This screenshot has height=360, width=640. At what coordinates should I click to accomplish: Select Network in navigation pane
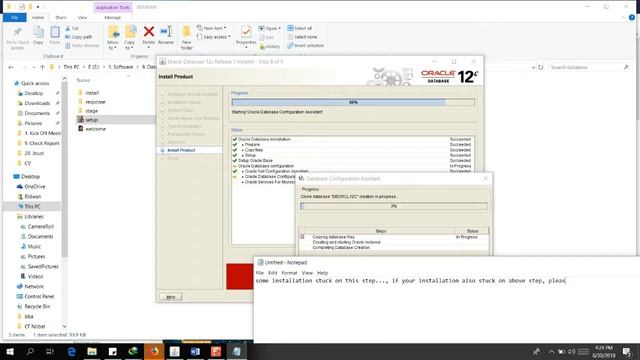point(33,287)
